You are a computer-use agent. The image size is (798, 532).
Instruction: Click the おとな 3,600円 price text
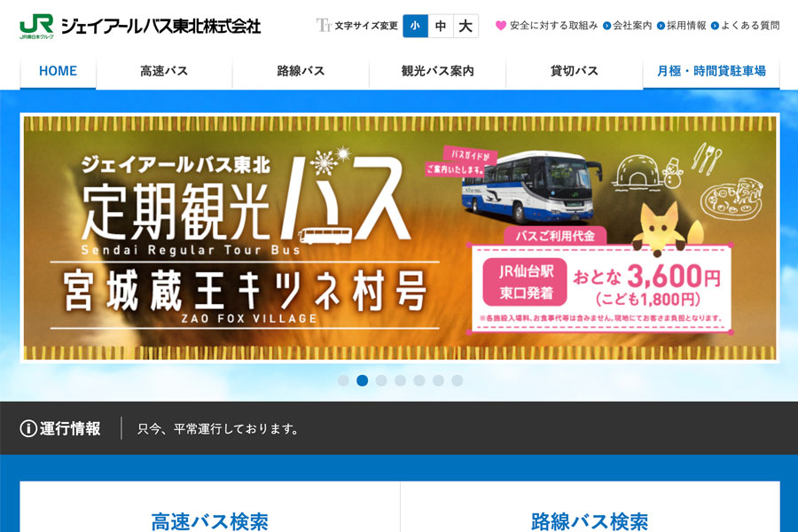tap(647, 277)
